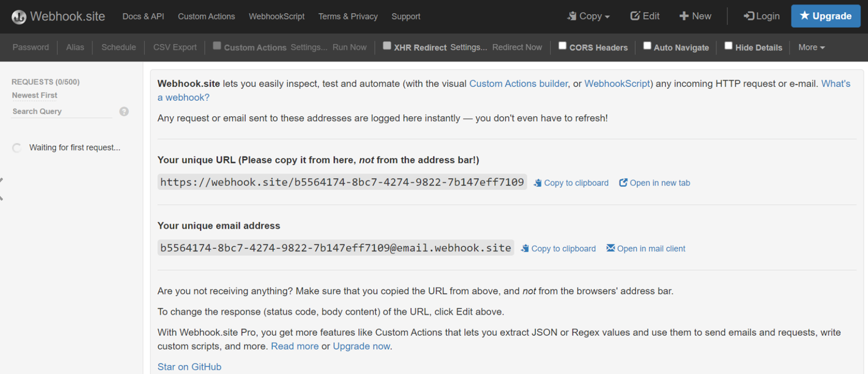Open the Custom Actions builder link
This screenshot has height=374, width=868.
point(518,84)
